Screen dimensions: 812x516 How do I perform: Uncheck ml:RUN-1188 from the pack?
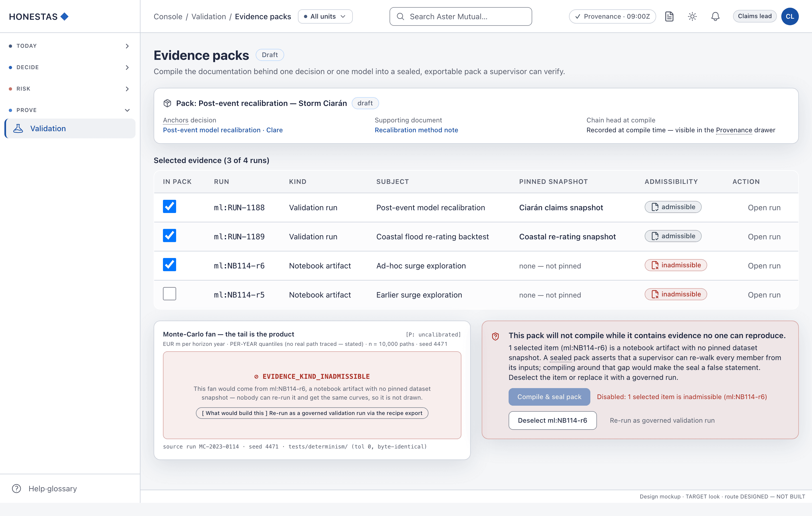tap(169, 206)
